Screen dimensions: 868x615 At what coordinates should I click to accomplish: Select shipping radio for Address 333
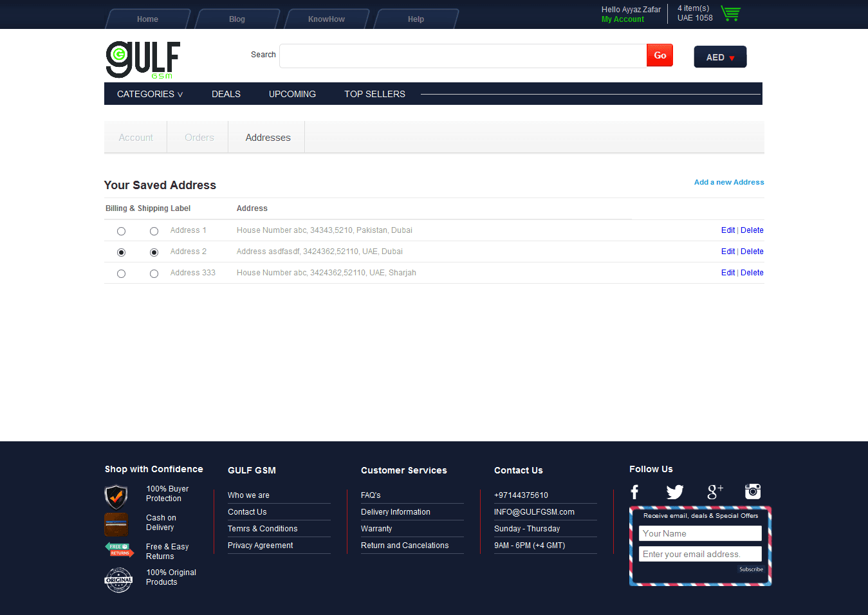click(154, 273)
